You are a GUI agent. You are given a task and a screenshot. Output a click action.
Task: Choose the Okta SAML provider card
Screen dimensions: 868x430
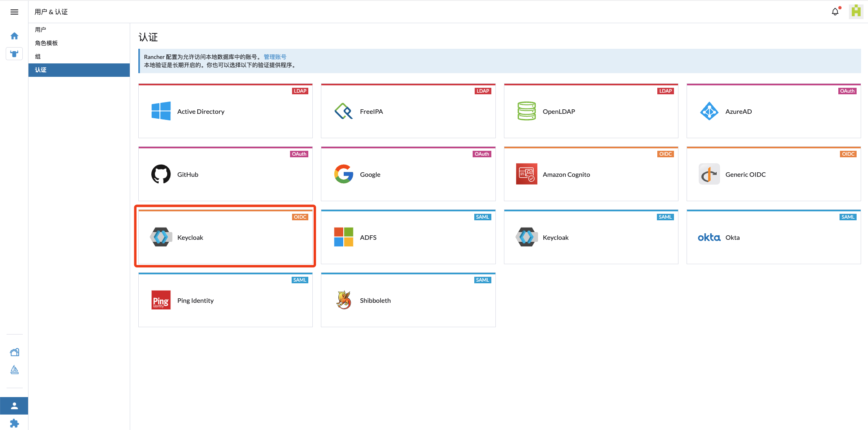pyautogui.click(x=773, y=237)
